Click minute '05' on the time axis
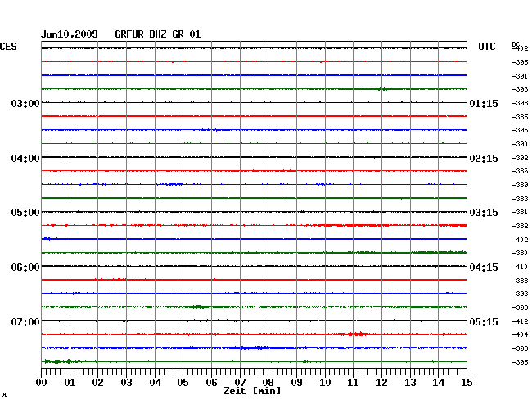This screenshot has height=404, width=532. click(x=183, y=383)
